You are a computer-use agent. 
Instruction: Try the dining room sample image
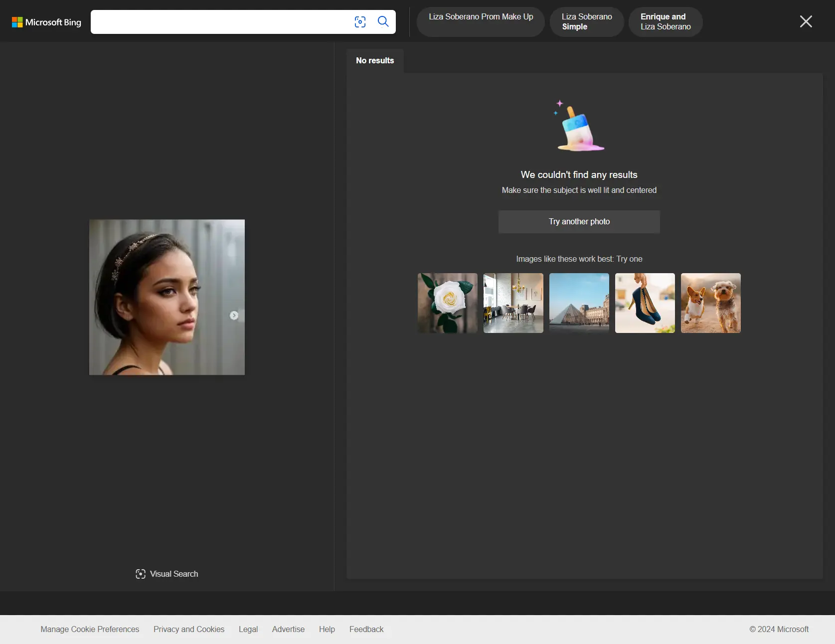(513, 303)
